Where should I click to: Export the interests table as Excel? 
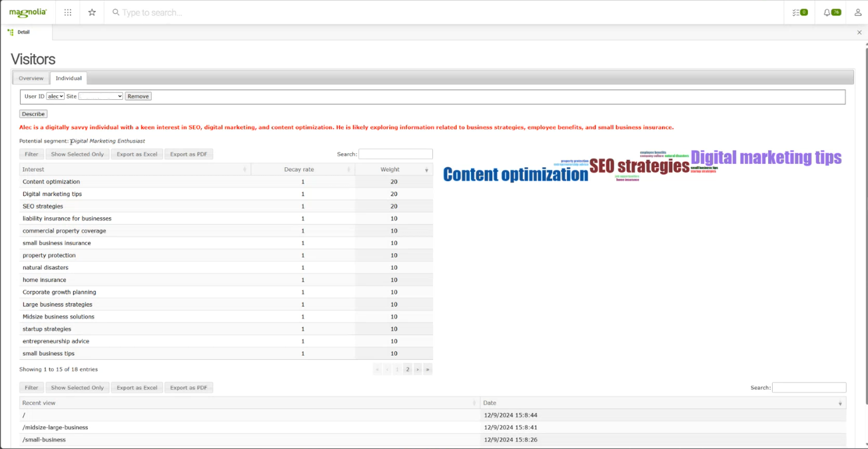coord(137,155)
